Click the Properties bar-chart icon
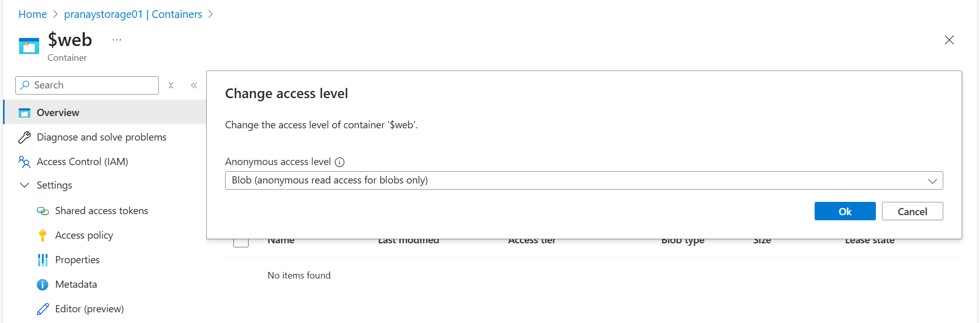Viewport: 980px width, 323px height. 42,260
